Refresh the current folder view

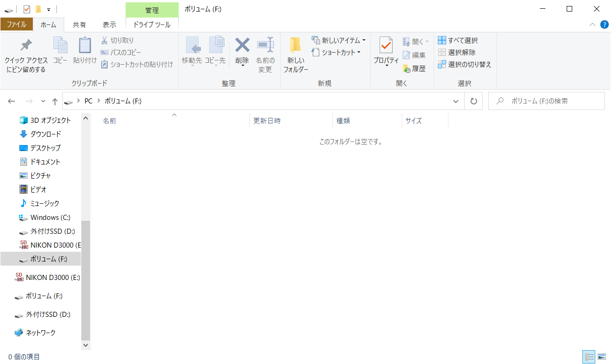click(473, 101)
